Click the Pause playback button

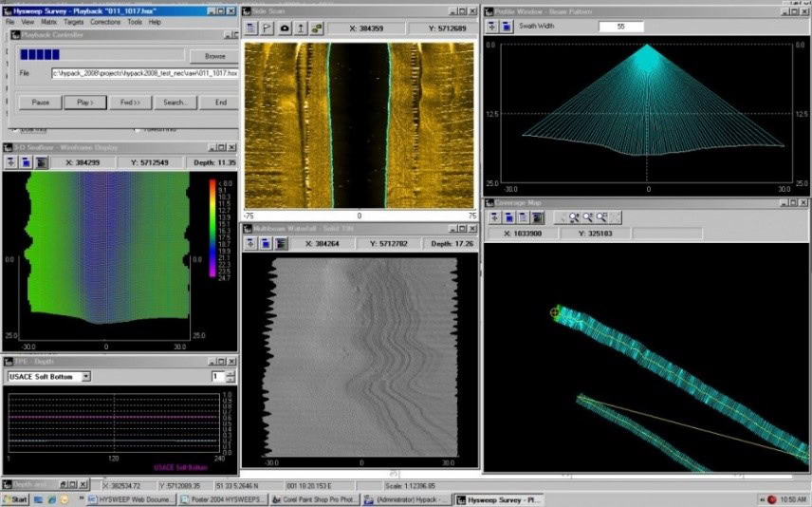click(41, 103)
